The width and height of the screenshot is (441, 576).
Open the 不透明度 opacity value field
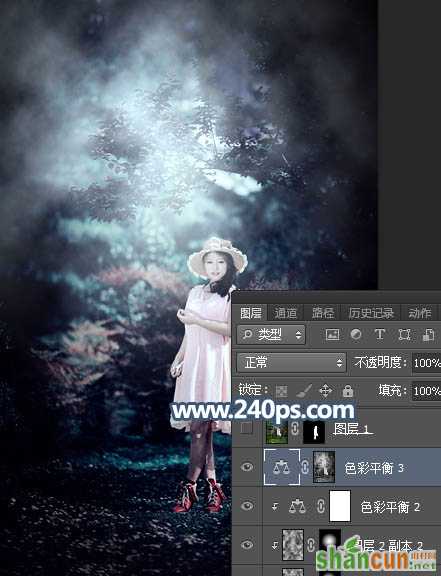(x=426, y=363)
